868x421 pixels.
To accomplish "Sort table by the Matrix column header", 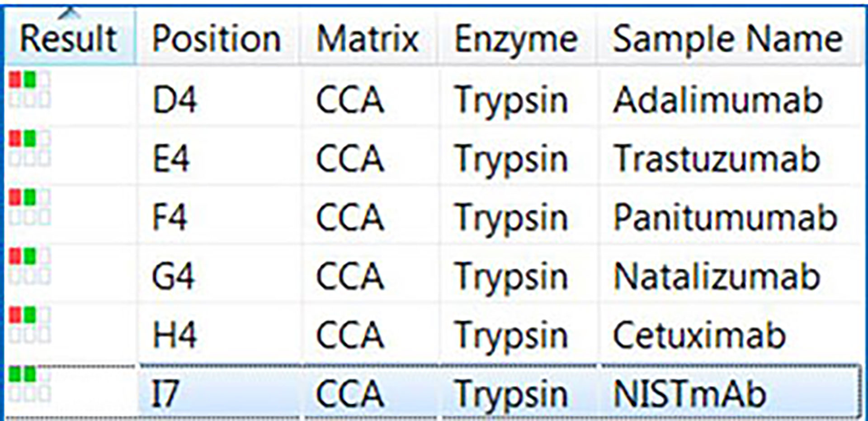I will coord(368,39).
